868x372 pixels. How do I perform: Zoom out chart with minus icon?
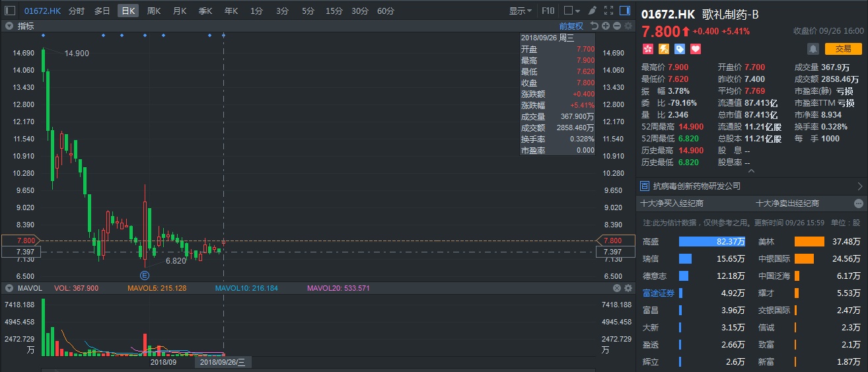[616, 26]
